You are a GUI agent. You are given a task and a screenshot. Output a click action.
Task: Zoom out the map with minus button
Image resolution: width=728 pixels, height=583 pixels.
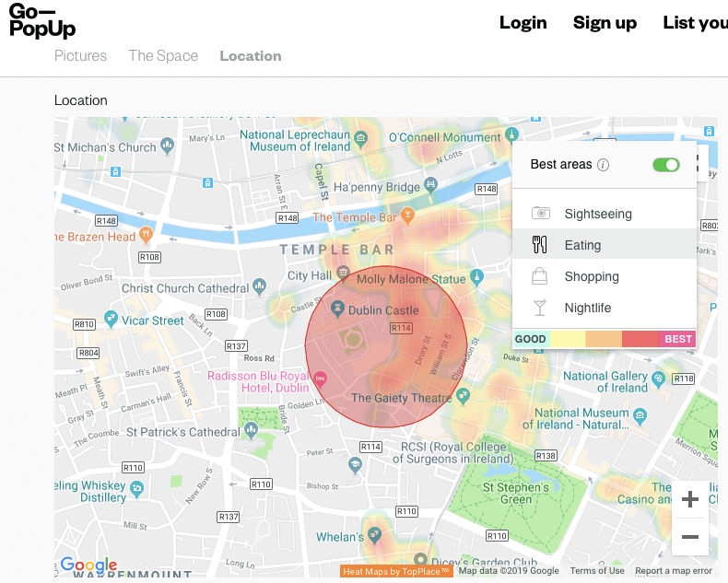[x=690, y=537]
